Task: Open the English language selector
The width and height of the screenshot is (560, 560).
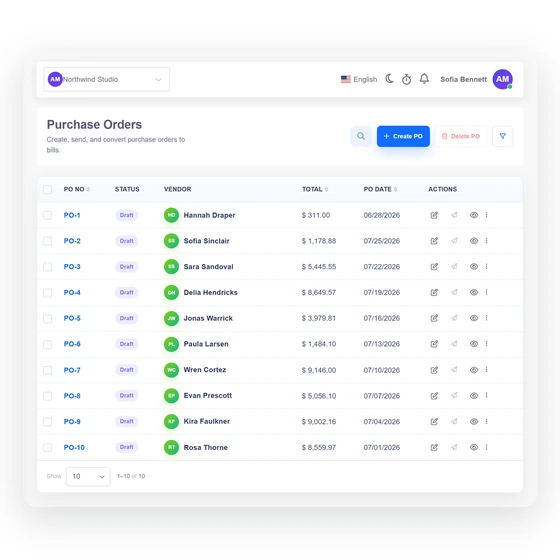Action: click(359, 79)
